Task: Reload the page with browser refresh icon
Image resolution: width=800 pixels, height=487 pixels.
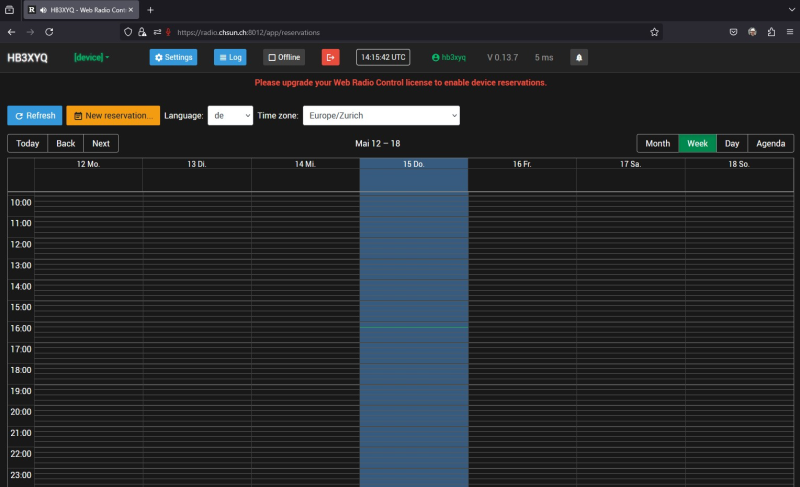Action: (x=49, y=32)
